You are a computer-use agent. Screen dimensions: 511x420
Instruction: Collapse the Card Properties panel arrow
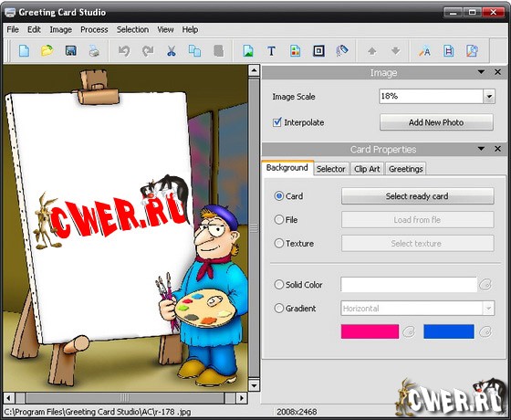(481, 149)
